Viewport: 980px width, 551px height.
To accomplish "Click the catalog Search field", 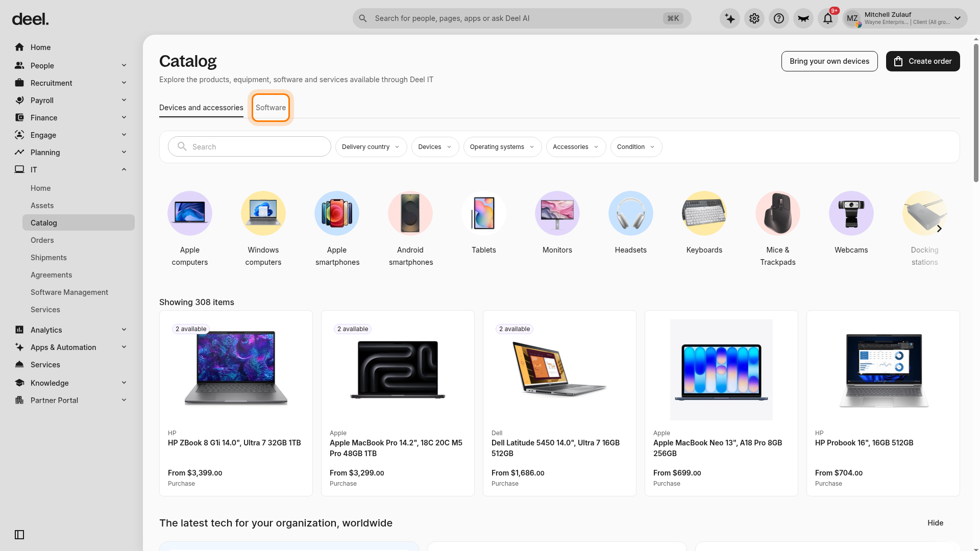I will click(x=250, y=146).
